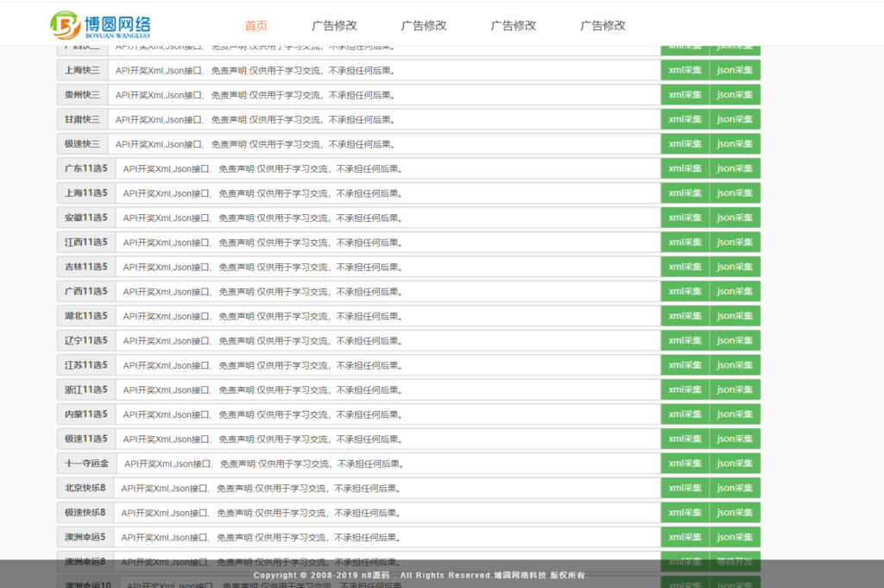Select the 吉林11选5 row label
The height and width of the screenshot is (588, 884).
[86, 267]
